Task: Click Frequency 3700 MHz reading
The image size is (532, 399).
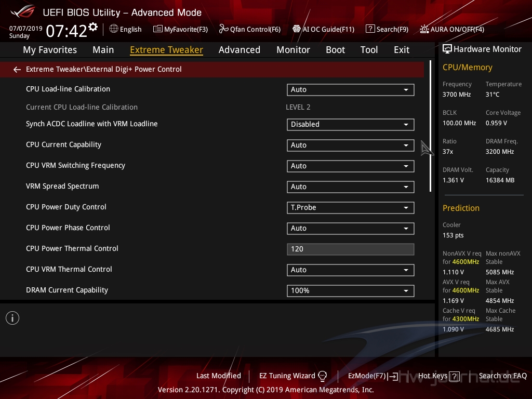Action: coord(457,95)
